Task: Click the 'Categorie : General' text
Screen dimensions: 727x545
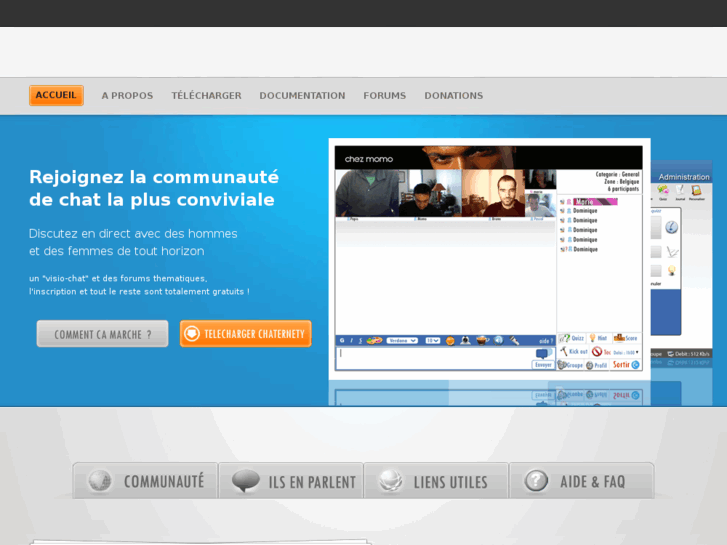Action: pos(617,174)
